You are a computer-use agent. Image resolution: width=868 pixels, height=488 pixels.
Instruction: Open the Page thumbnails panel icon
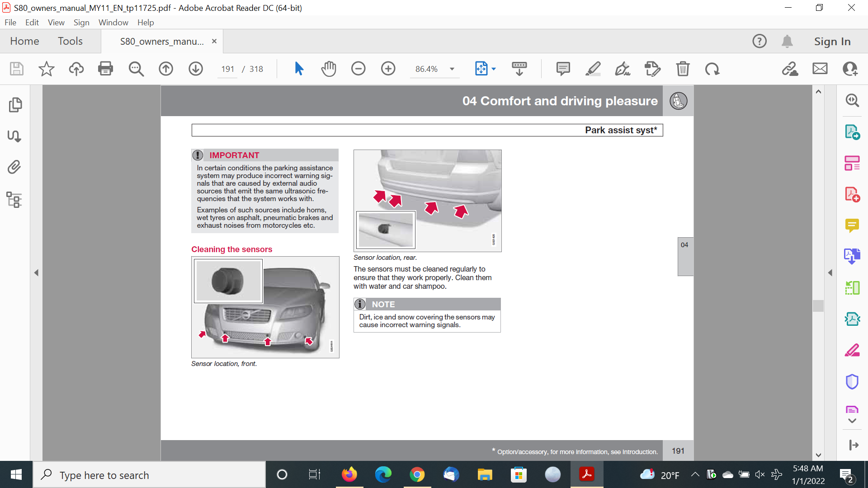15,105
